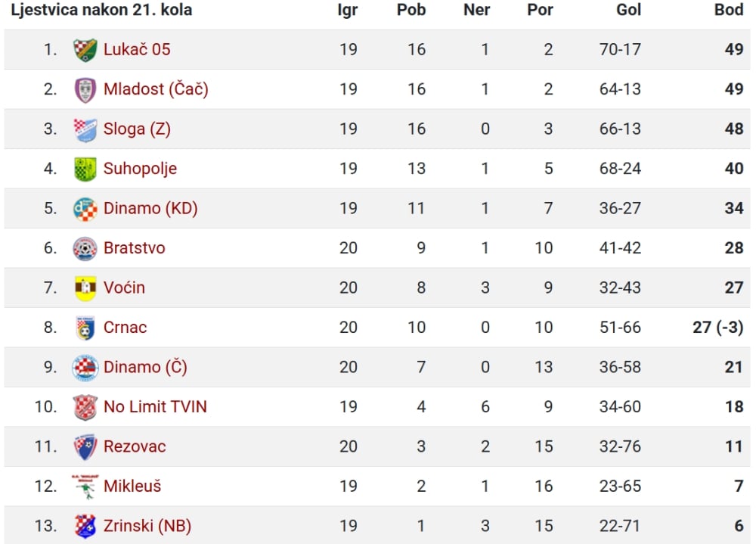Click the Gol column header
This screenshot has width=756, height=544.
pyautogui.click(x=629, y=10)
